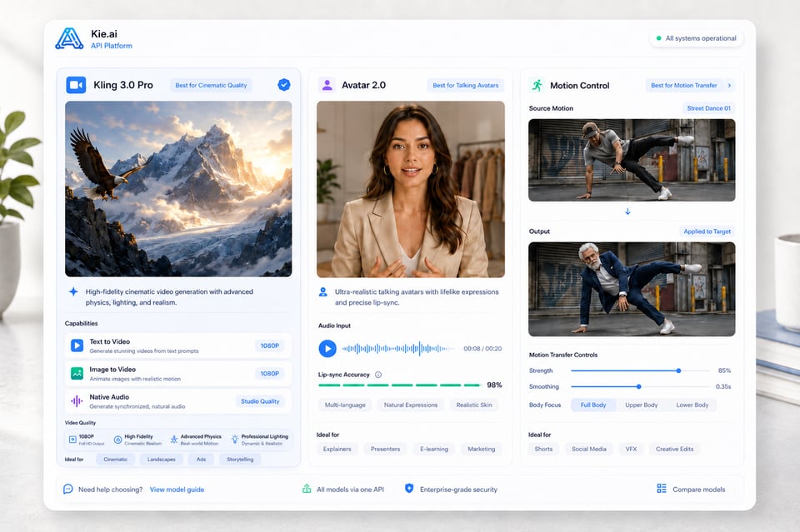Select Upper Body focus option

click(x=642, y=405)
